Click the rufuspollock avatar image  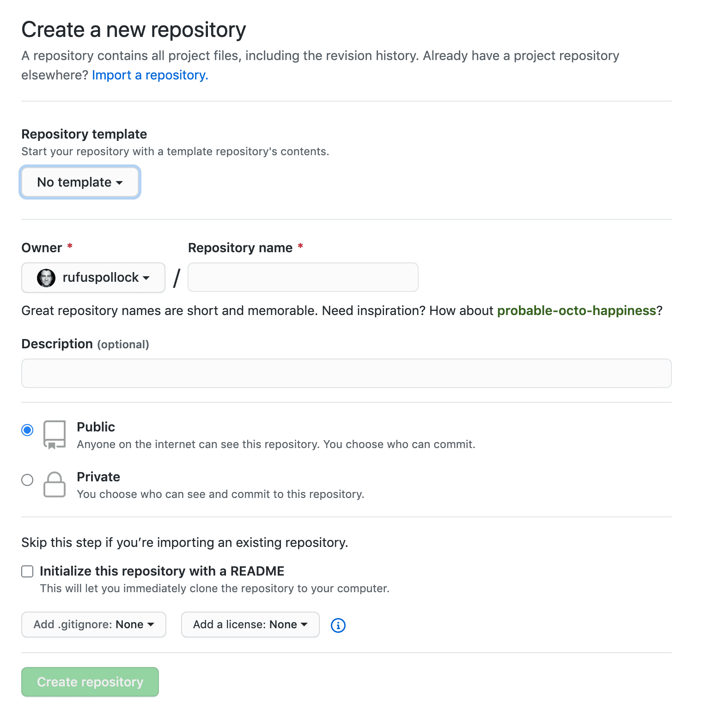pos(46,278)
